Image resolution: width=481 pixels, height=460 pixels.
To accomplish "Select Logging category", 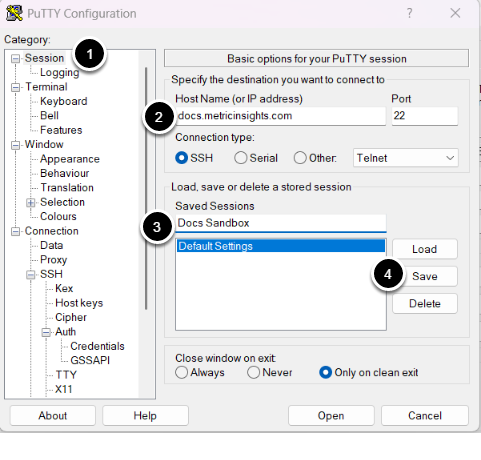I will coord(60,72).
